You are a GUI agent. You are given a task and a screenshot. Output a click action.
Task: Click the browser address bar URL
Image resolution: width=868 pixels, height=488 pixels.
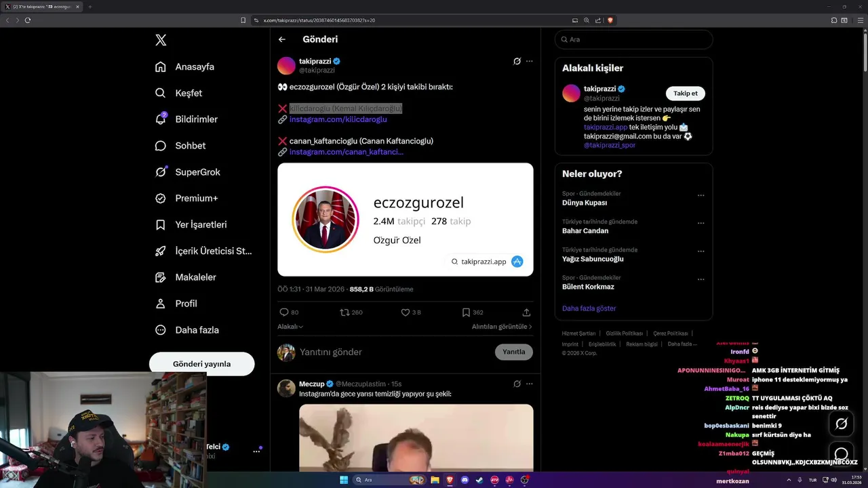pyautogui.click(x=319, y=20)
